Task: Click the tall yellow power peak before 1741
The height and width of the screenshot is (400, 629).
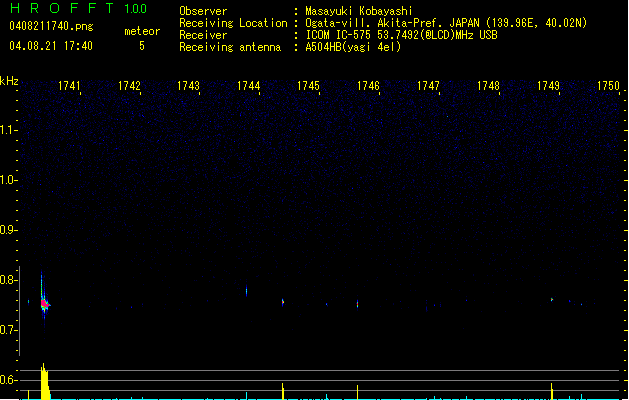Action: click(x=45, y=382)
